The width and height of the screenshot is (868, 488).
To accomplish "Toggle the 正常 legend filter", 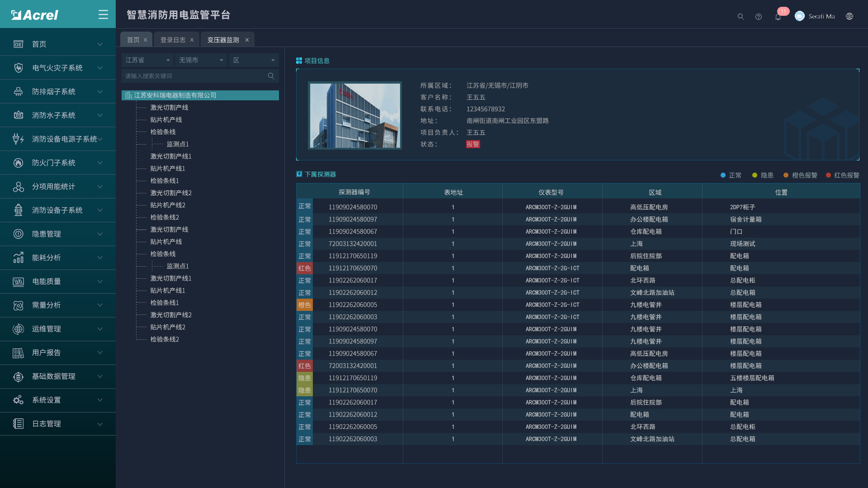I will pyautogui.click(x=731, y=175).
